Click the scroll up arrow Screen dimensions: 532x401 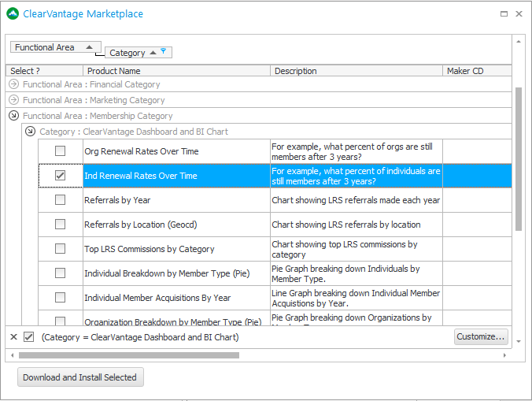pos(519,42)
